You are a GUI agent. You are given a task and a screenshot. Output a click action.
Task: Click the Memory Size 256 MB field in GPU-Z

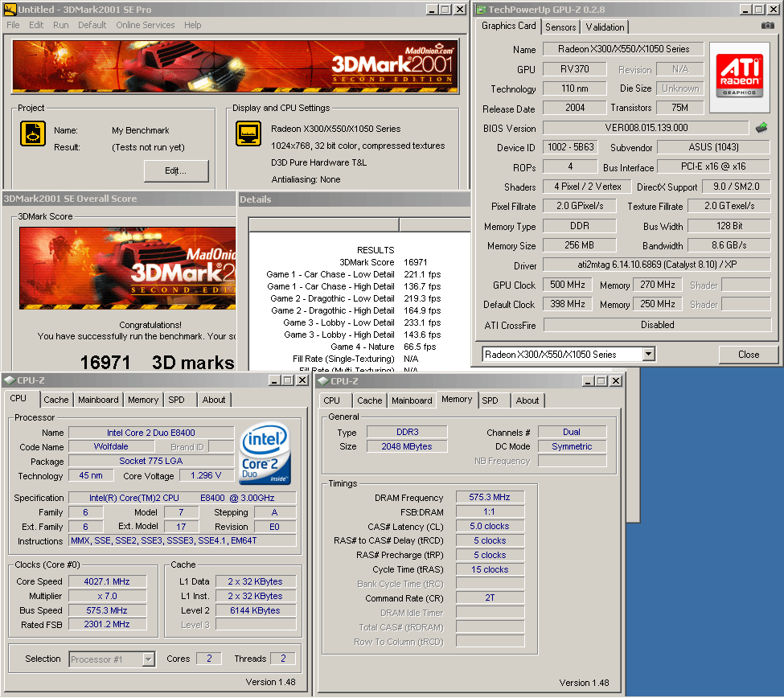579,245
